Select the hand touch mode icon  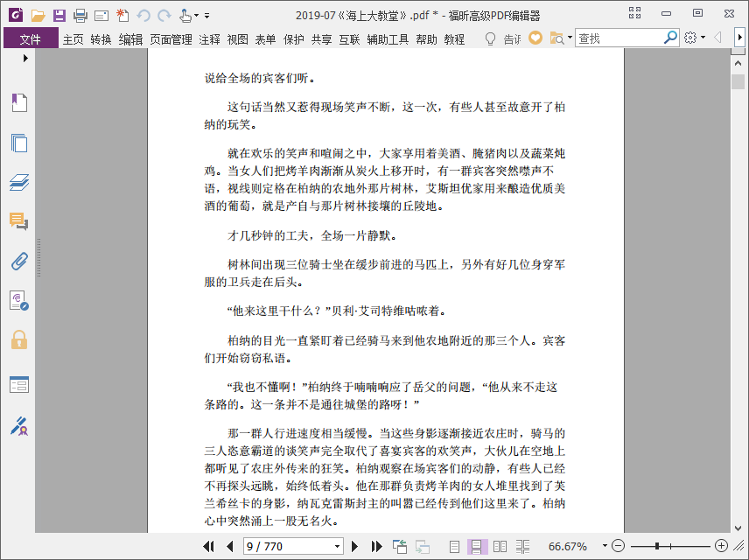[185, 16]
